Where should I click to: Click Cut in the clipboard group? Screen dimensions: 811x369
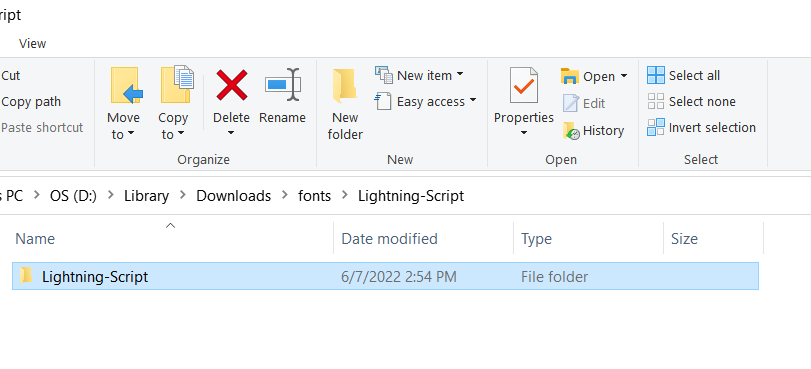pyautogui.click(x=10, y=76)
